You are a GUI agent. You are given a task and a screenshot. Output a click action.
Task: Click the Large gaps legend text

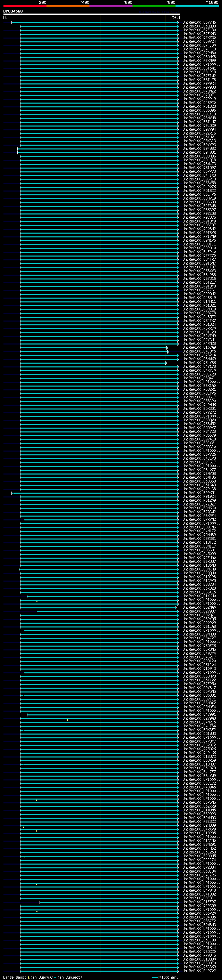point(43,977)
